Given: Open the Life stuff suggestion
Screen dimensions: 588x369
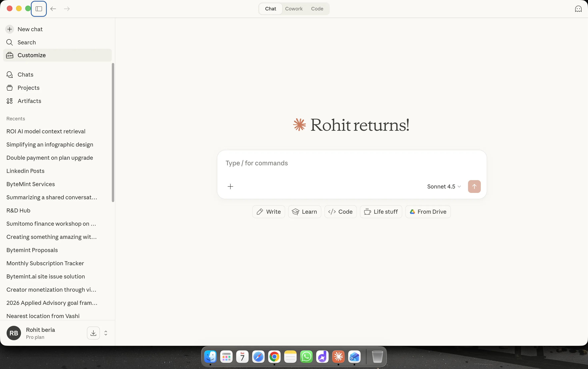Looking at the screenshot, I should pyautogui.click(x=381, y=212).
